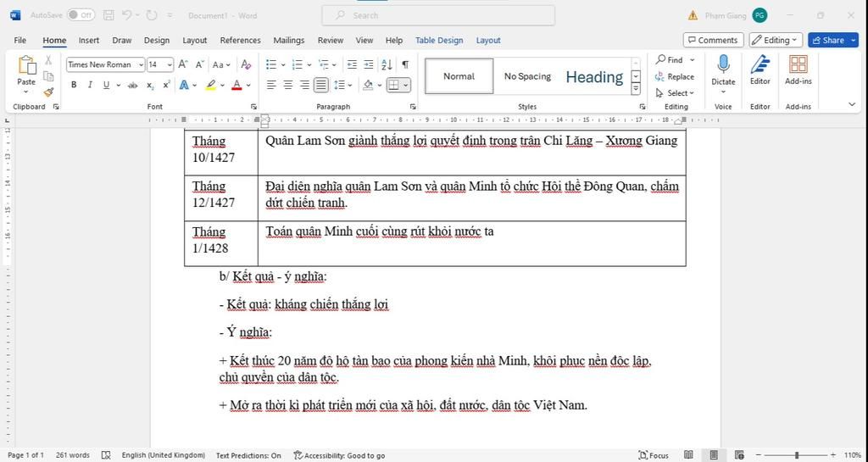Viewport: 868px width, 462px height.
Task: Click the Search box
Action: (x=438, y=15)
